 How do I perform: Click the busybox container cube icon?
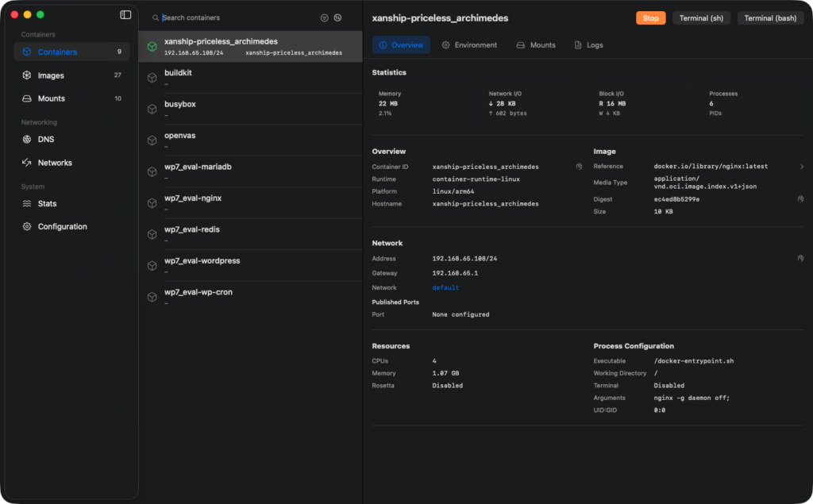click(x=152, y=109)
